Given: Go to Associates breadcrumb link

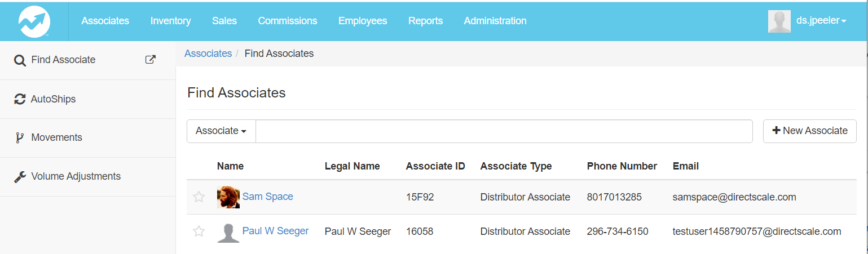Looking at the screenshot, I should (208, 54).
